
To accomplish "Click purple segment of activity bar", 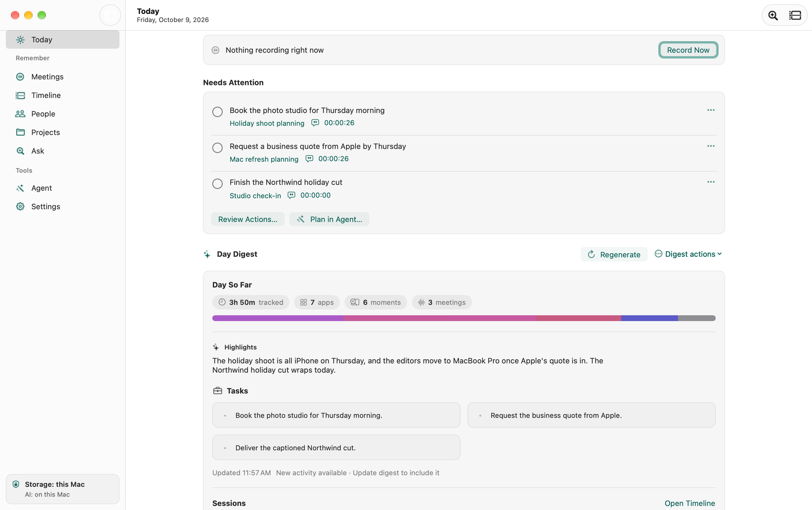I will pyautogui.click(x=278, y=318).
